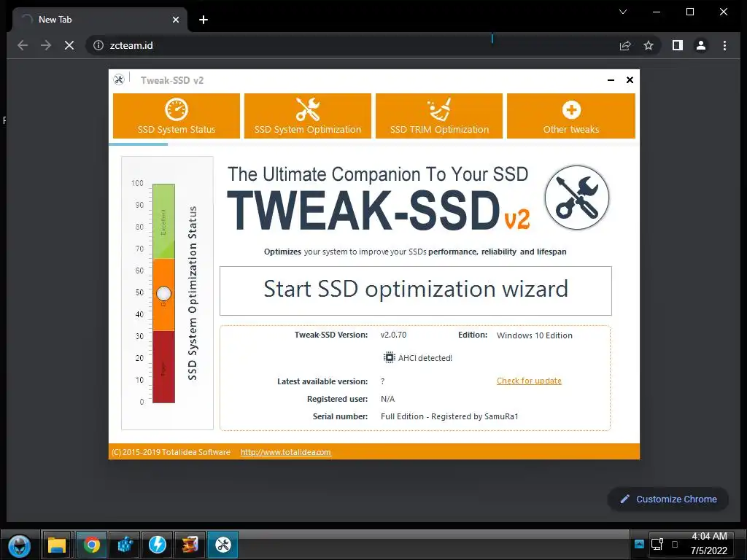Open the SSD System Status tab
747x560 pixels.
point(177,116)
